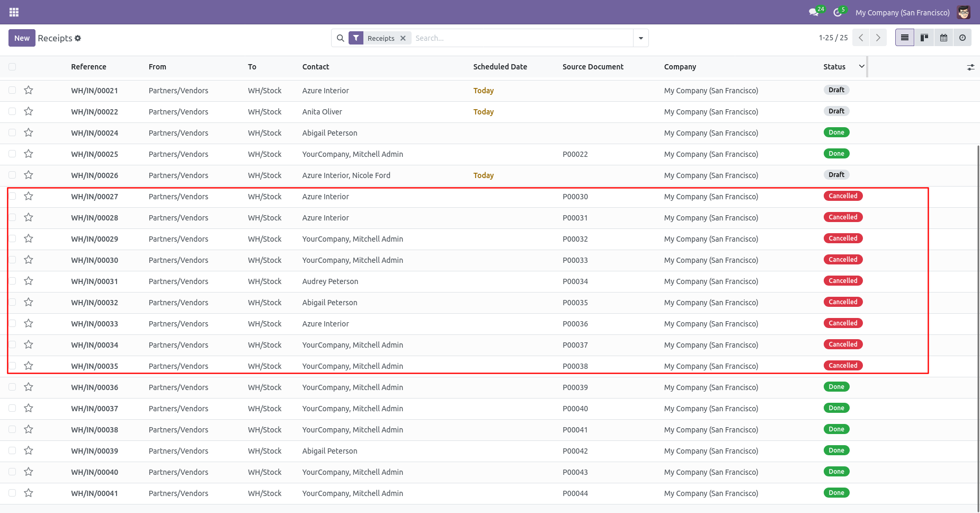Create a new receipt with New button
980x513 pixels.
[x=22, y=38]
